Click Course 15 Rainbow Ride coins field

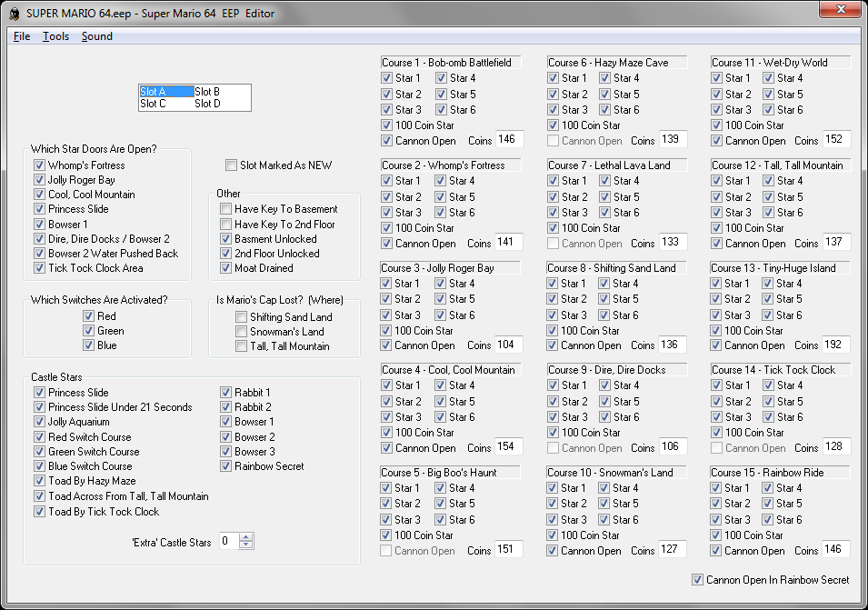pos(834,549)
